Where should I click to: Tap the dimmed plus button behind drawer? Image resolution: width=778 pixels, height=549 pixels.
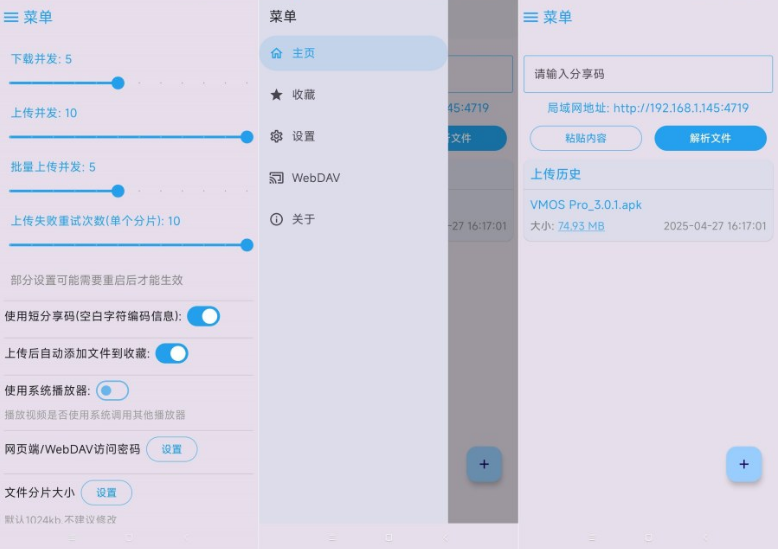(x=484, y=464)
